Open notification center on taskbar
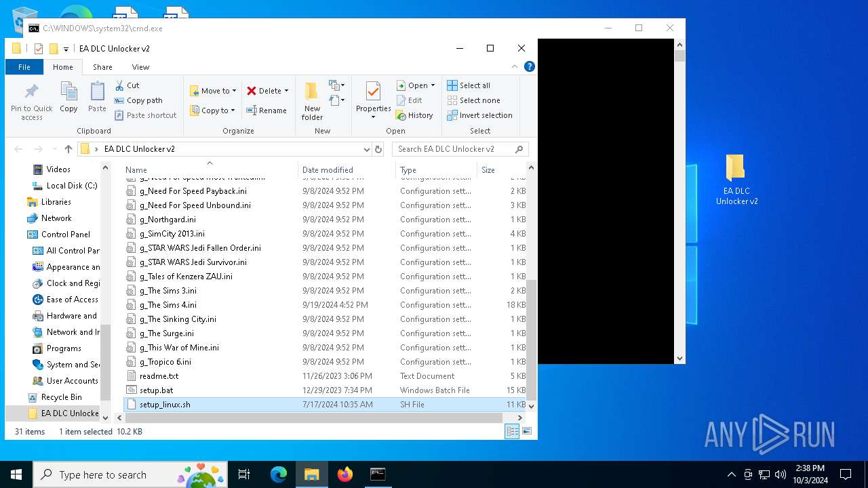 coord(846,474)
